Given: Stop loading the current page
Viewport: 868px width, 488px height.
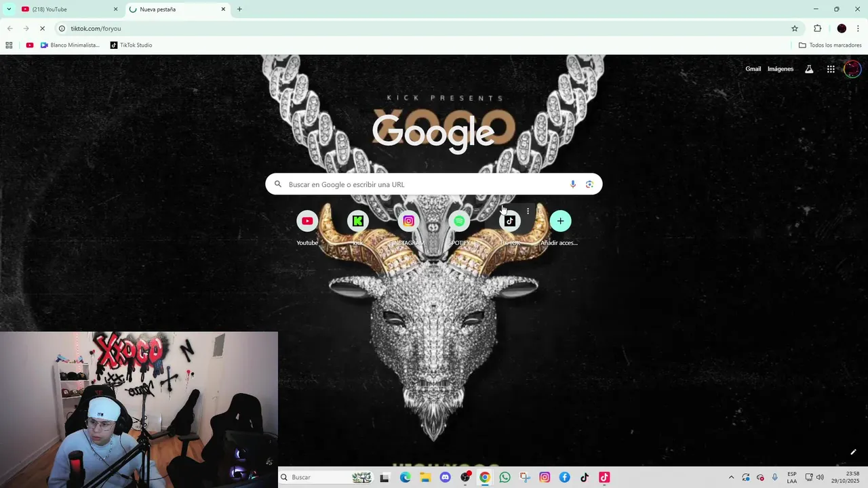Looking at the screenshot, I should [42, 28].
